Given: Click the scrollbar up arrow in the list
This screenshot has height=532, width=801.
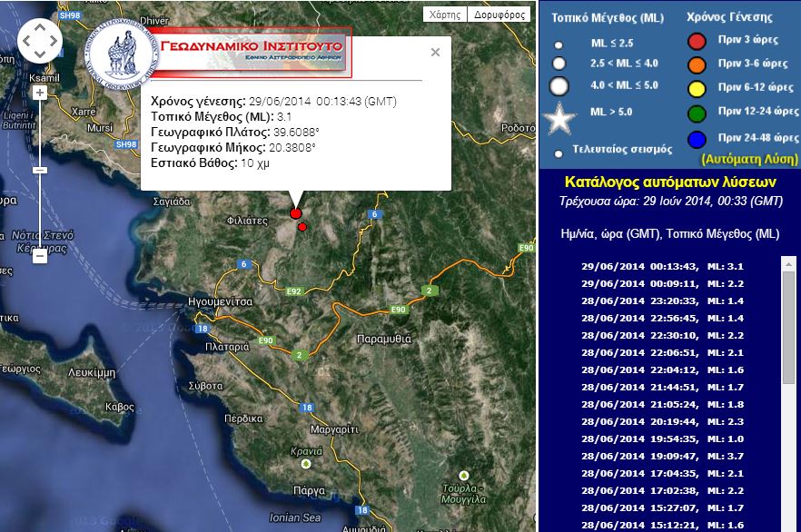Looking at the screenshot, I should [786, 264].
